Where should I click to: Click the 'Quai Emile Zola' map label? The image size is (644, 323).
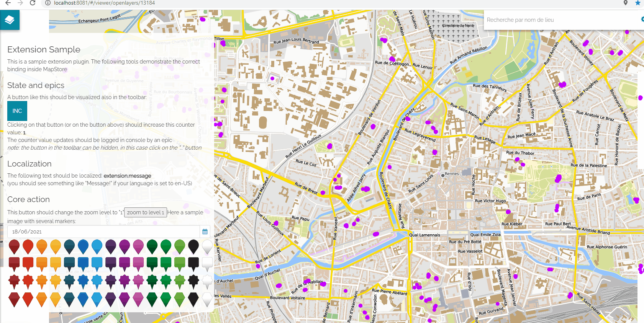pos(485,235)
